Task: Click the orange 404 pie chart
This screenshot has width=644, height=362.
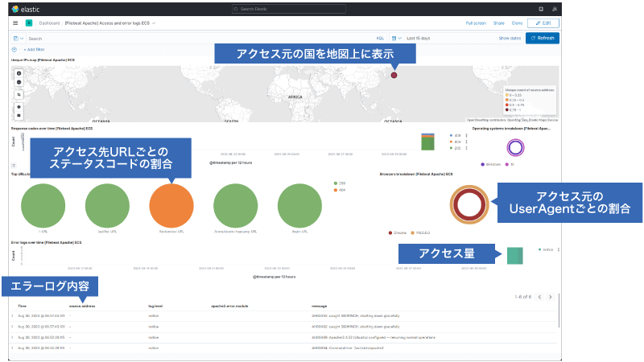Action: click(x=171, y=206)
